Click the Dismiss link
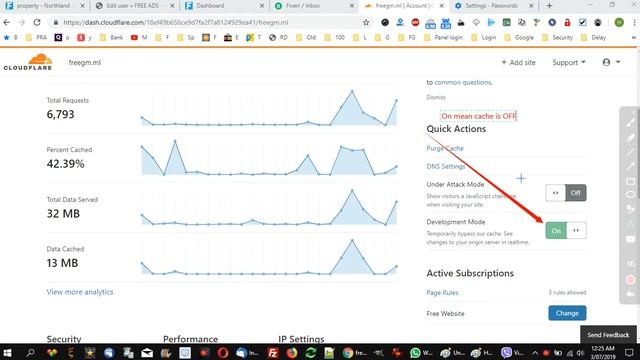This screenshot has height=360, width=640. (436, 97)
